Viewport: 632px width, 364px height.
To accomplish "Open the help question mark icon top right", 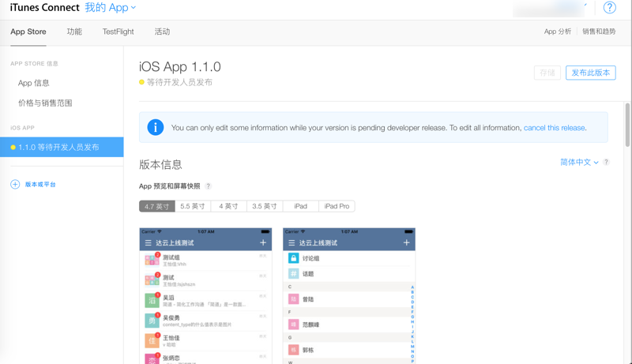I will pyautogui.click(x=609, y=8).
